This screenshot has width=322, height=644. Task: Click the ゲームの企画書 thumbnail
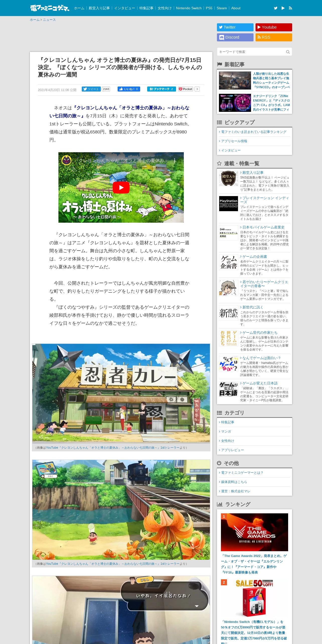pos(228,262)
